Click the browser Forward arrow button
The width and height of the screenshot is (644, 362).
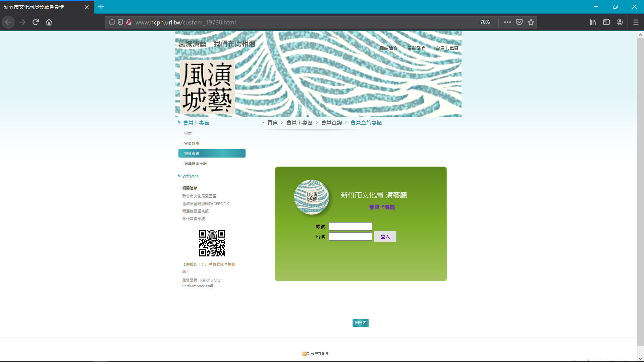(22, 22)
